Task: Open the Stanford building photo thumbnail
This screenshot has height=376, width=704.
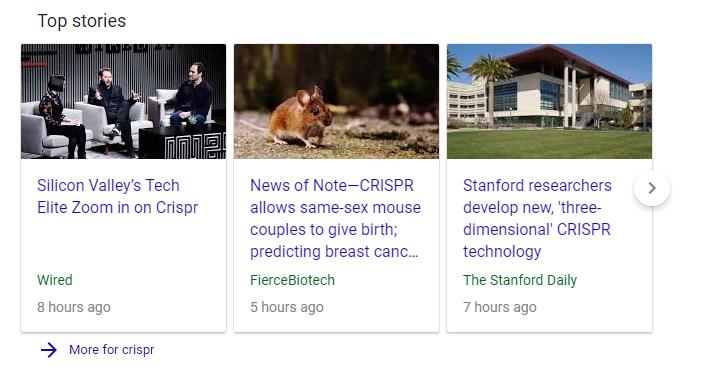Action: 549,101
